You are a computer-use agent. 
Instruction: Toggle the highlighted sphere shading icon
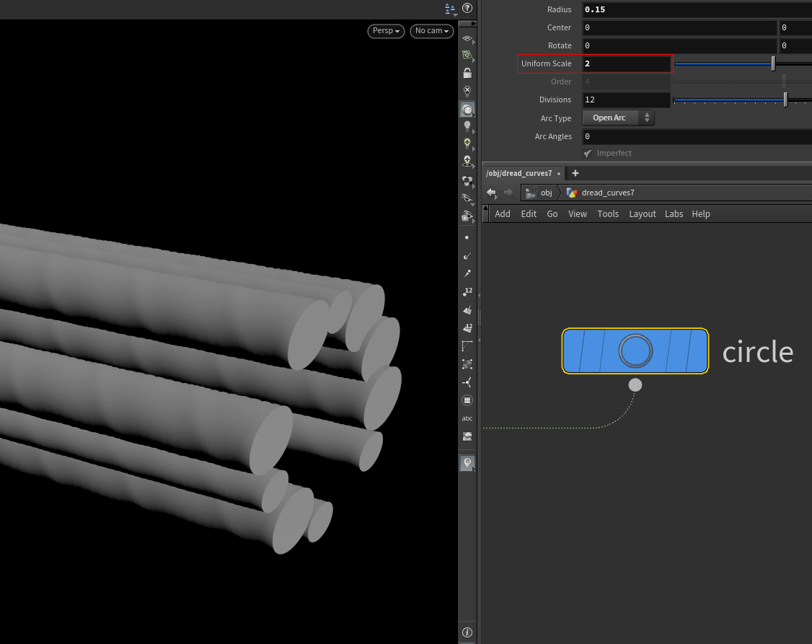467,109
